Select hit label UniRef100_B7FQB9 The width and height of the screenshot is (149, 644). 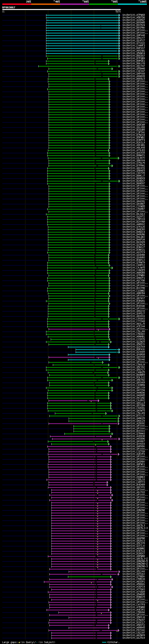(x=134, y=58)
